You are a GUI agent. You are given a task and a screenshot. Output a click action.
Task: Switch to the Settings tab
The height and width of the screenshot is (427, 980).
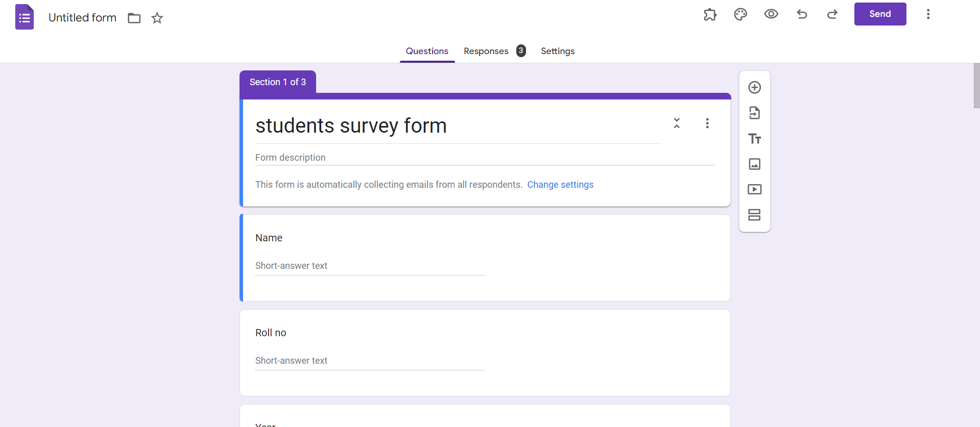pos(558,51)
